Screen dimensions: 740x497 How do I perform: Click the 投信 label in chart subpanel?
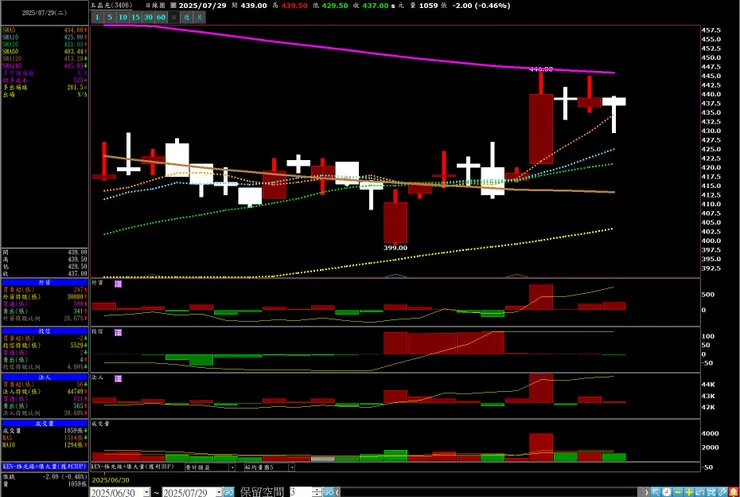coord(97,332)
